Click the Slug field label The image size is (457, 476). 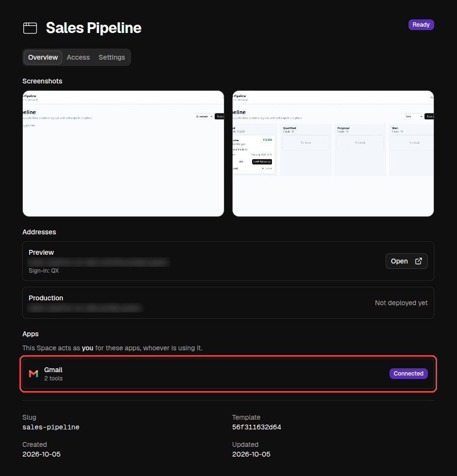click(29, 417)
